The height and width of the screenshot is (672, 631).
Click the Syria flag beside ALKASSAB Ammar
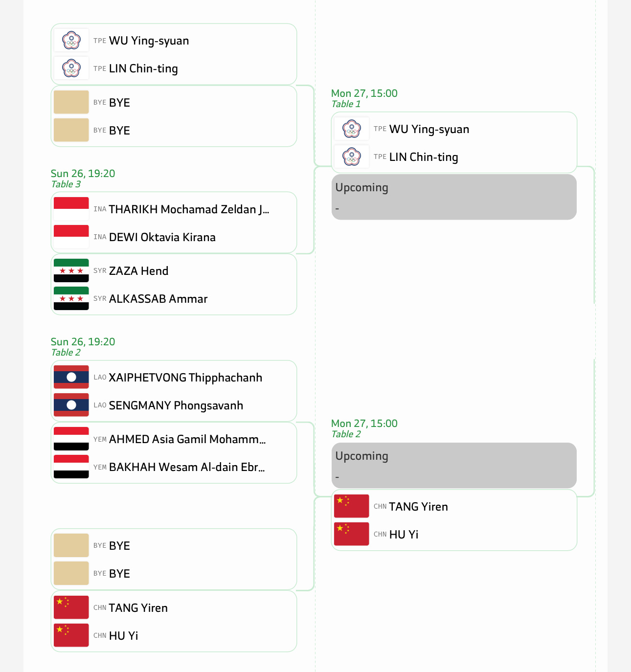point(71,299)
